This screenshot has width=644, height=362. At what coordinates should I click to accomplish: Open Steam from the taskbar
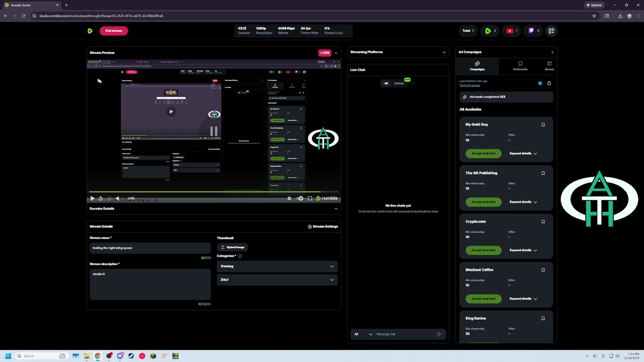click(x=131, y=356)
